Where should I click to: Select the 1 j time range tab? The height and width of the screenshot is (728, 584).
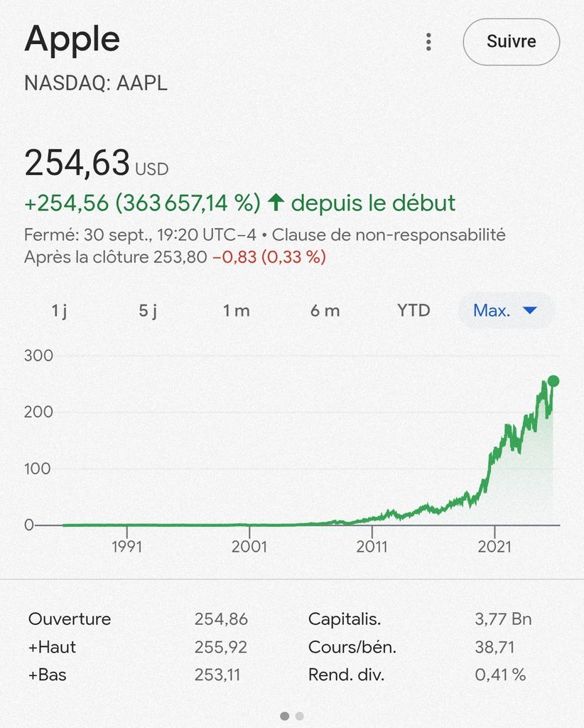point(60,311)
